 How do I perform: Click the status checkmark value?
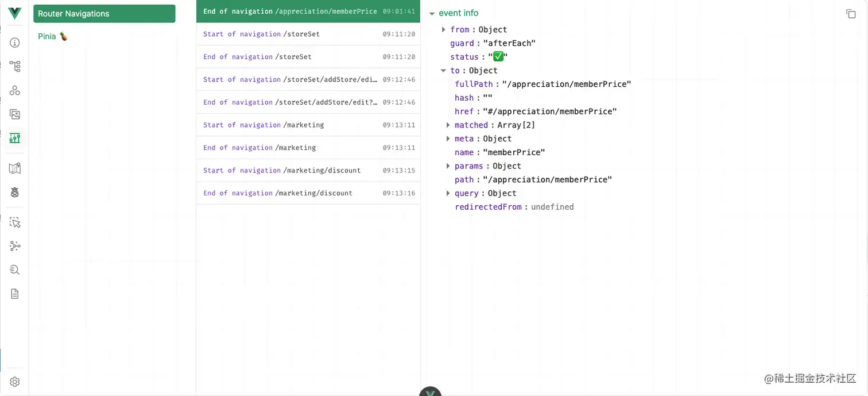tap(498, 57)
